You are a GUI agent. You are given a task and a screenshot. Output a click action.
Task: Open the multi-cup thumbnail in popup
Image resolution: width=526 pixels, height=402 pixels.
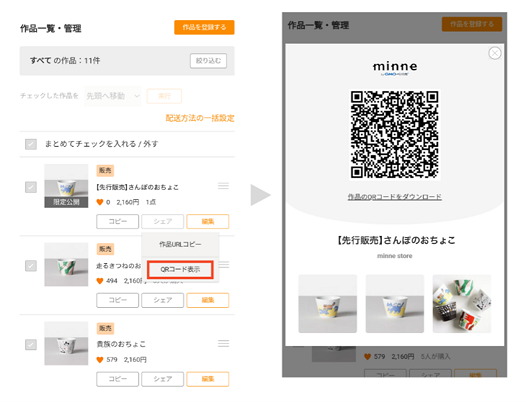[462, 304]
